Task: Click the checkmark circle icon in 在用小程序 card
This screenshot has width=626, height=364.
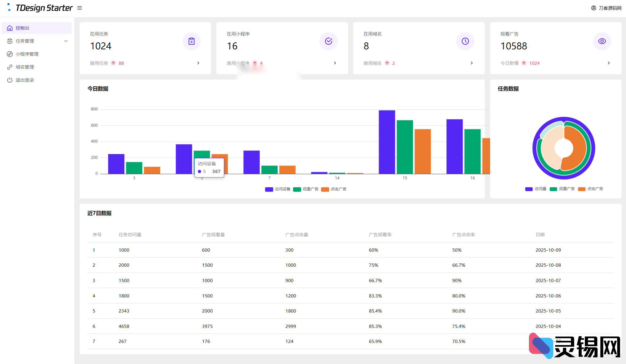Action: [x=328, y=41]
